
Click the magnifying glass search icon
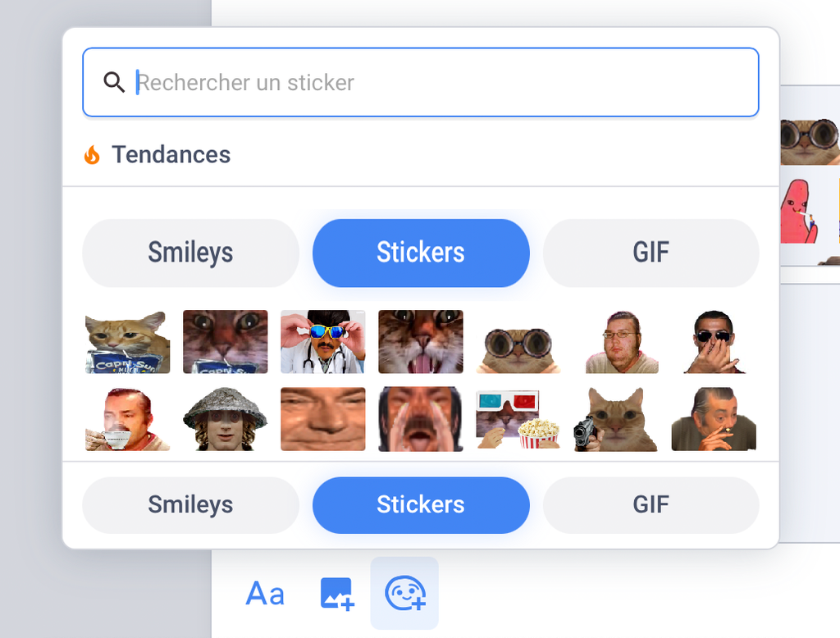tap(114, 82)
